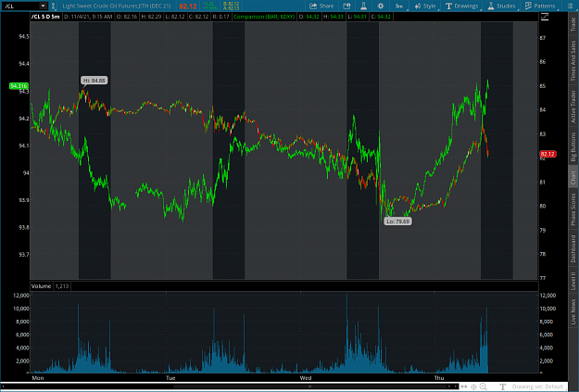This screenshot has height=392, width=579.
Task: Click the green 94.316 price label on left axis
Action: pyautogui.click(x=19, y=86)
